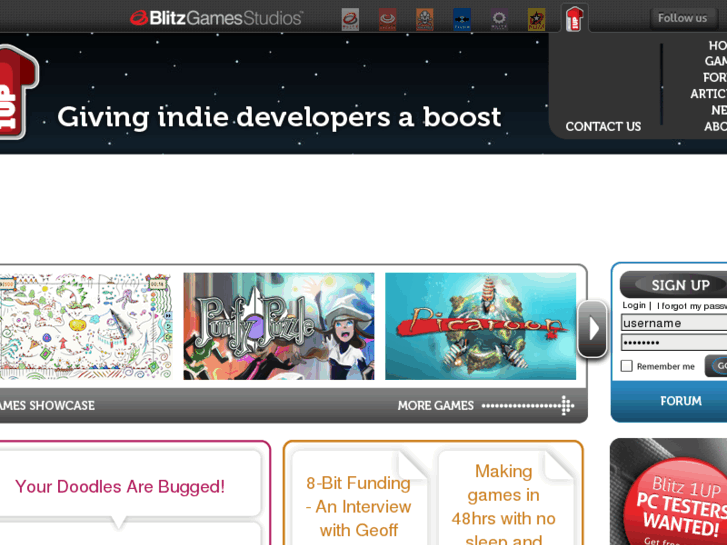Click the PC Testers Wanted banner
727x545 pixels.
(669, 492)
